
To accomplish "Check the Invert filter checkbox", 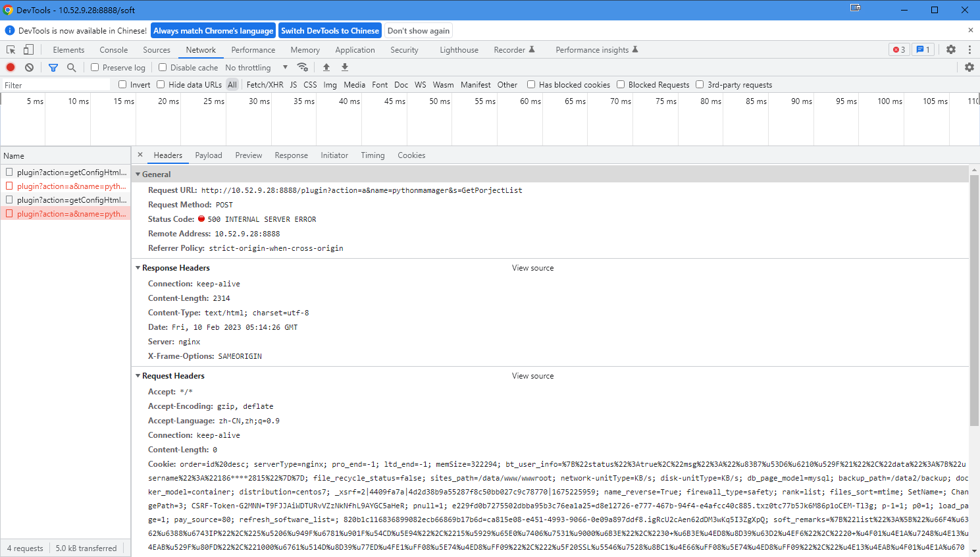I will point(122,84).
